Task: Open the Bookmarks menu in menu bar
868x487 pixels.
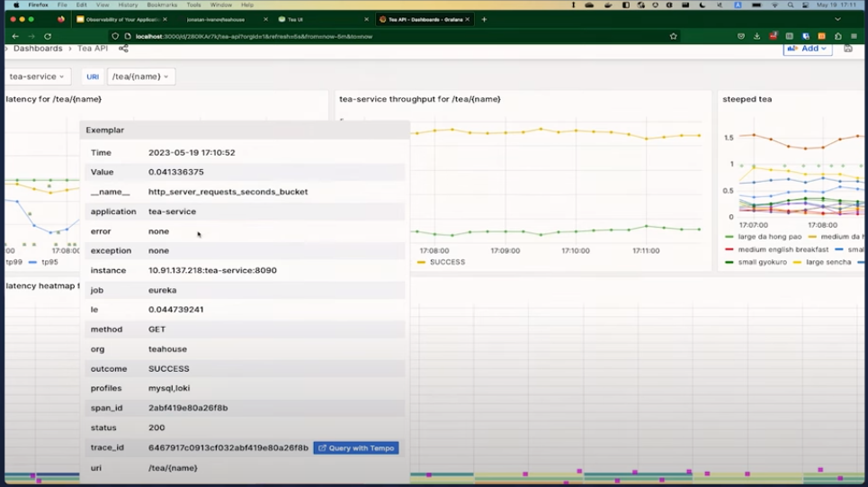Action: point(162,5)
